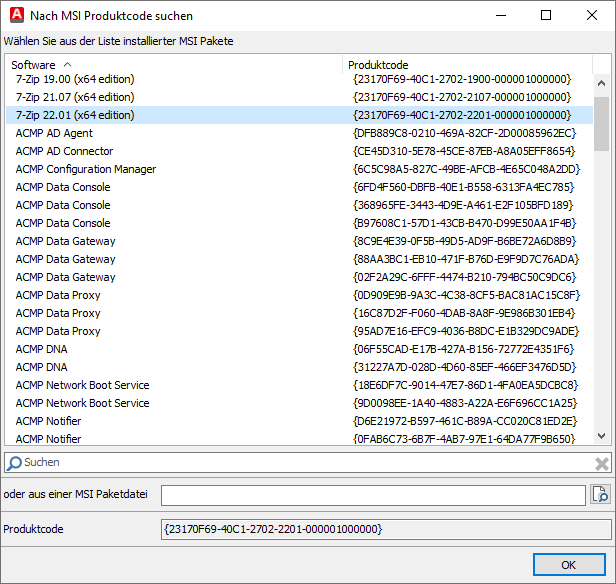This screenshot has width=616, height=584.
Task: Click the scroll up arrow of the list
Action: [602, 83]
